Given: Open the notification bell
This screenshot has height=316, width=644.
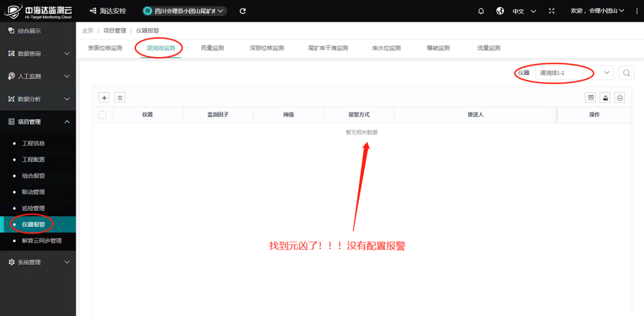Looking at the screenshot, I should pyautogui.click(x=481, y=11).
